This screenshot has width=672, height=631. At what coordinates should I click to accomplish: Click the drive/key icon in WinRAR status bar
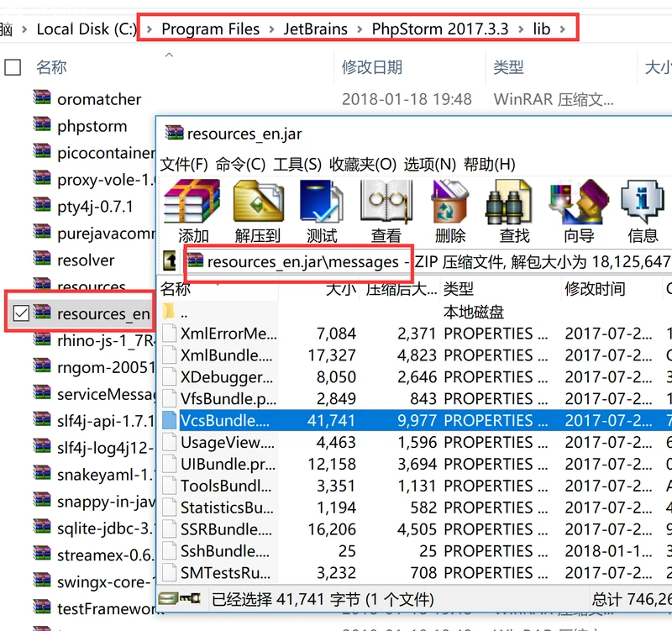pyautogui.click(x=180, y=598)
